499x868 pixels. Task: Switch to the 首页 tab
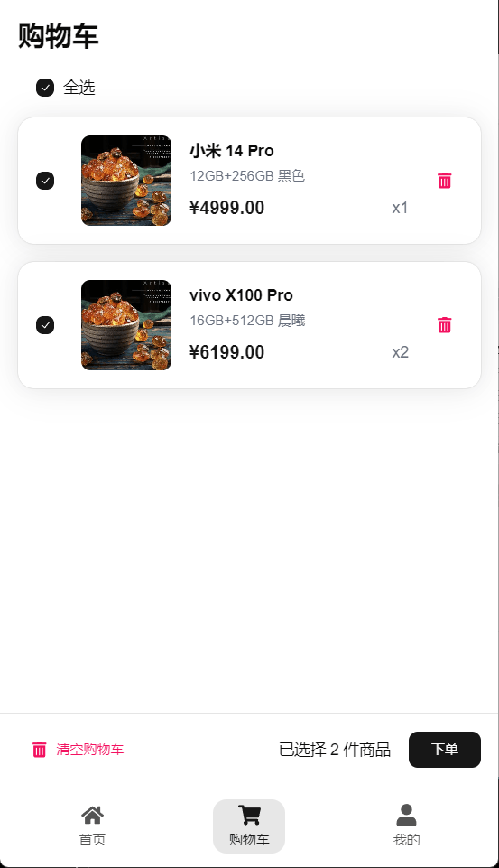92,839
